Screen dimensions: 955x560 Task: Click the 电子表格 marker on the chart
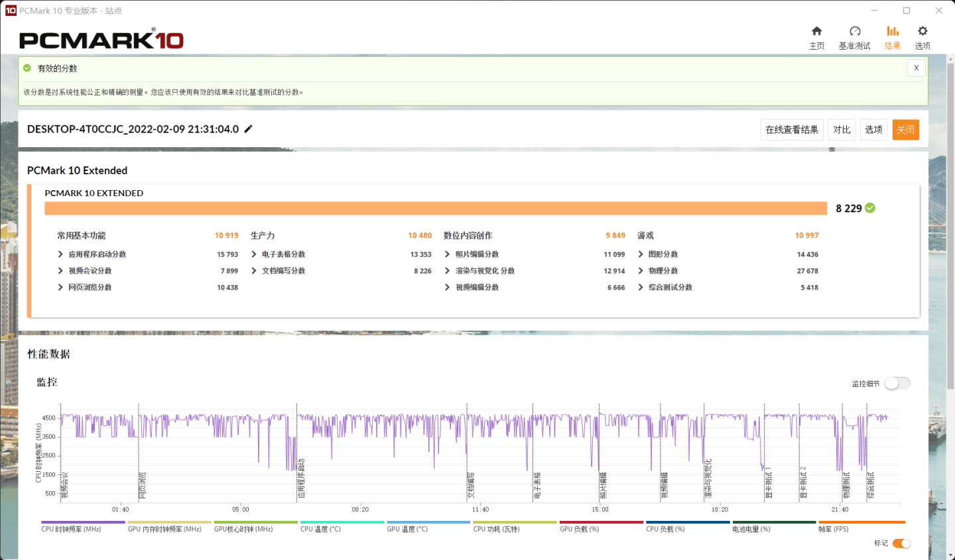click(x=537, y=485)
